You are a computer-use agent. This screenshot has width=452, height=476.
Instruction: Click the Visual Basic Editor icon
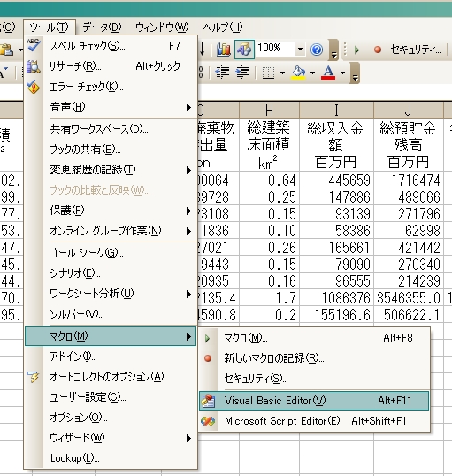[x=208, y=401]
